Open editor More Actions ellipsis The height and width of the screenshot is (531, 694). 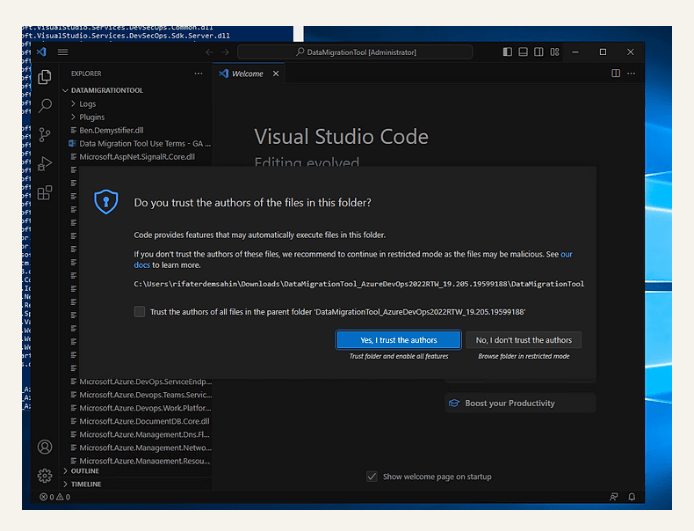pos(631,73)
